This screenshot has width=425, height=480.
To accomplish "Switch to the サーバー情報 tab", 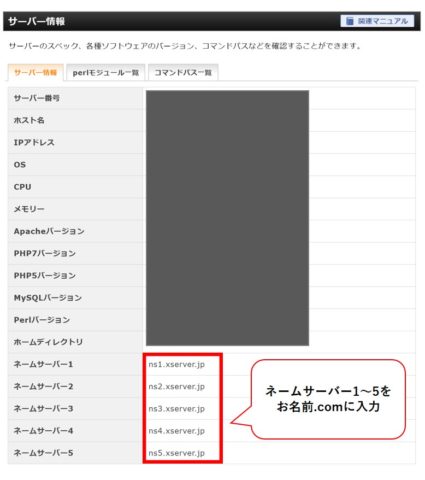I will [35, 72].
